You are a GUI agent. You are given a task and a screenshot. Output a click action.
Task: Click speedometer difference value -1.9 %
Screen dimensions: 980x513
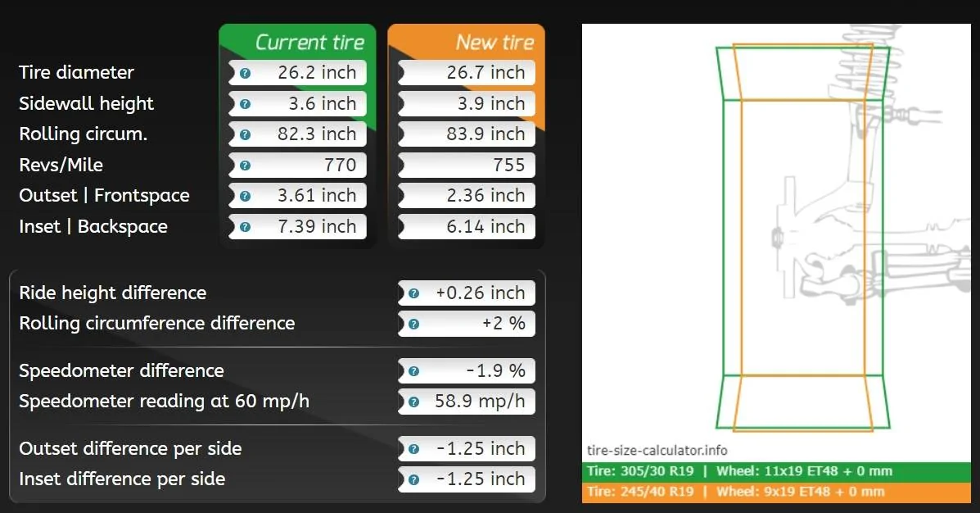pos(467,370)
